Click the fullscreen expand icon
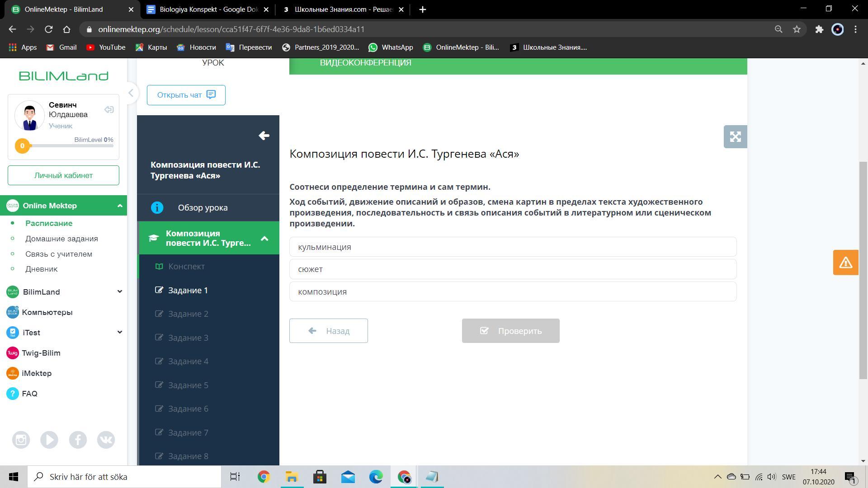Viewport: 868px width, 488px height. click(x=735, y=136)
